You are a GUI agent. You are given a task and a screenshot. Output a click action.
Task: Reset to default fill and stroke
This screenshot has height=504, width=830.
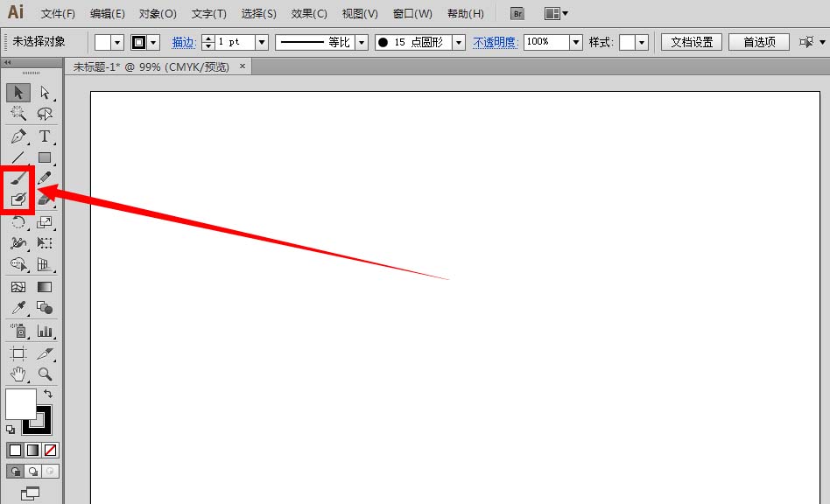pos(11,430)
